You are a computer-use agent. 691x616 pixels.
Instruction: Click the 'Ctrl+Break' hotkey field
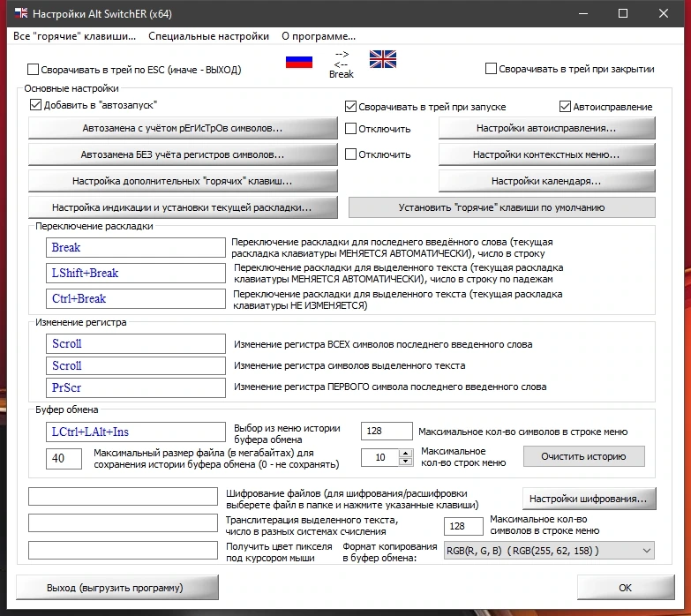point(136,299)
